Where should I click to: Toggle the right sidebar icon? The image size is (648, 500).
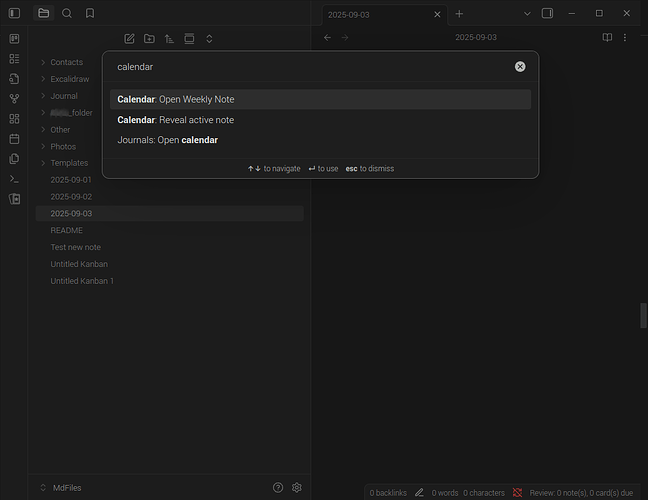coord(547,13)
